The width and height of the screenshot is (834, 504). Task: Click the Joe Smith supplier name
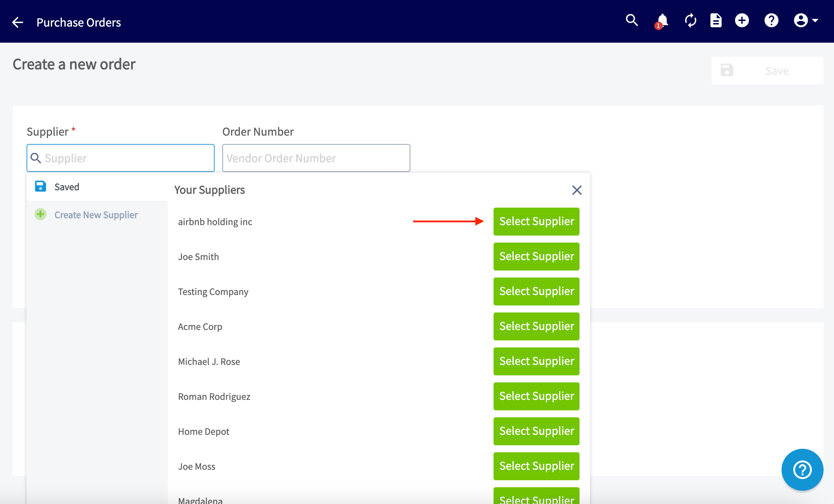coord(198,257)
